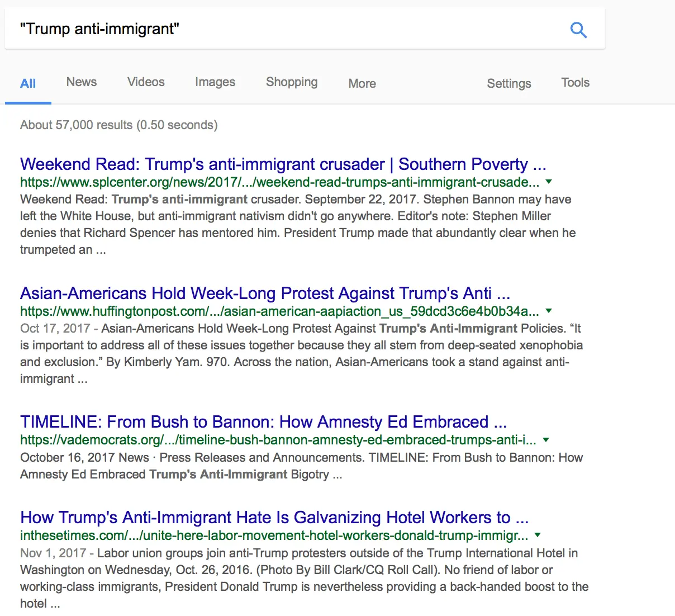Screen dimensions: 675x616
Task: Open the Hotel Workers galvanizing article
Action: tap(274, 517)
